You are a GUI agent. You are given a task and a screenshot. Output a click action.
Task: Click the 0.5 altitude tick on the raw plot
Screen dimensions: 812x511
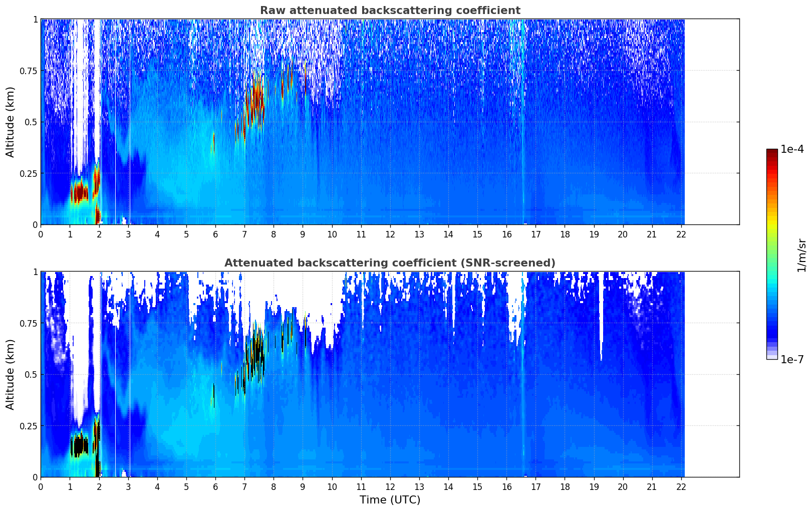pyautogui.click(x=32, y=122)
